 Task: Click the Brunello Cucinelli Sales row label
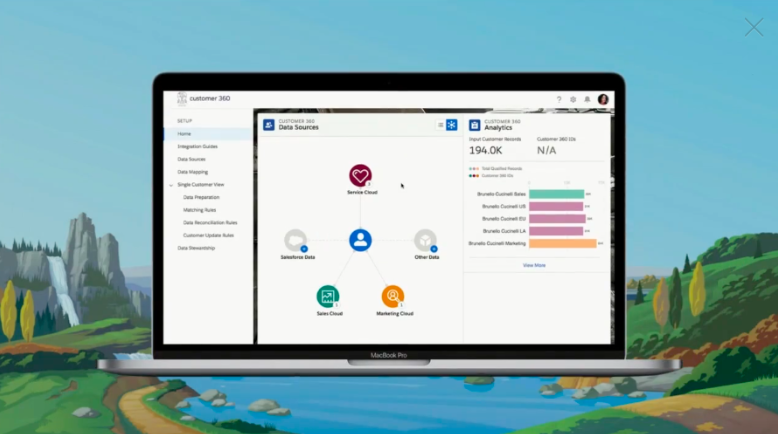point(501,194)
